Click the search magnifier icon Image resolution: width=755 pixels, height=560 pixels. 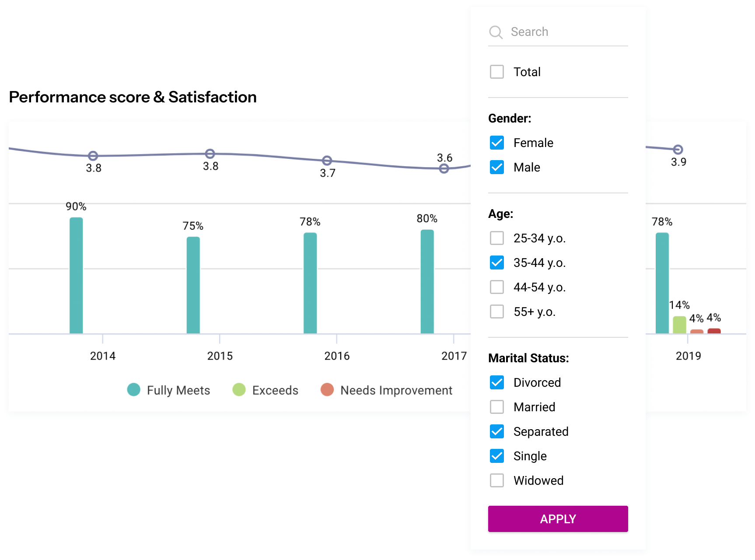pos(496,32)
